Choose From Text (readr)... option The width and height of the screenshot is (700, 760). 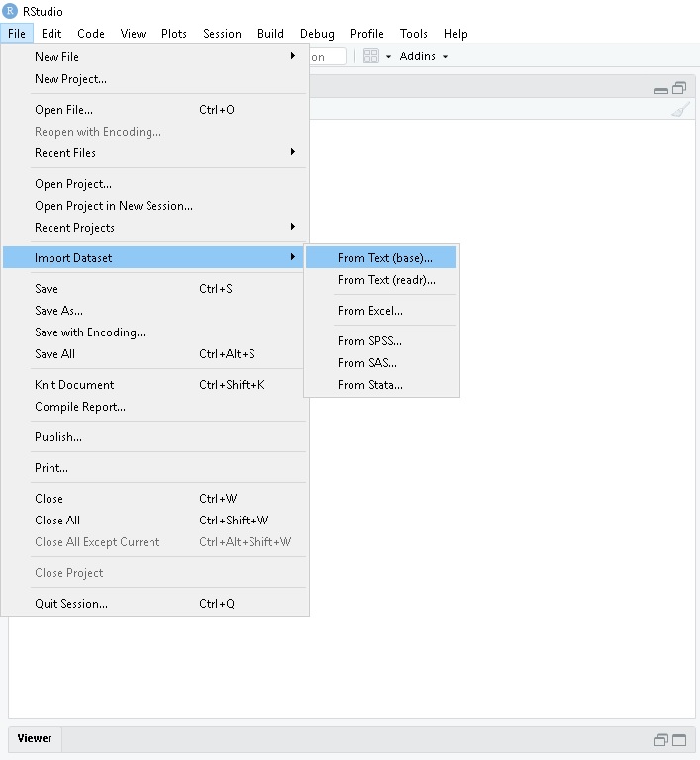pyautogui.click(x=381, y=280)
